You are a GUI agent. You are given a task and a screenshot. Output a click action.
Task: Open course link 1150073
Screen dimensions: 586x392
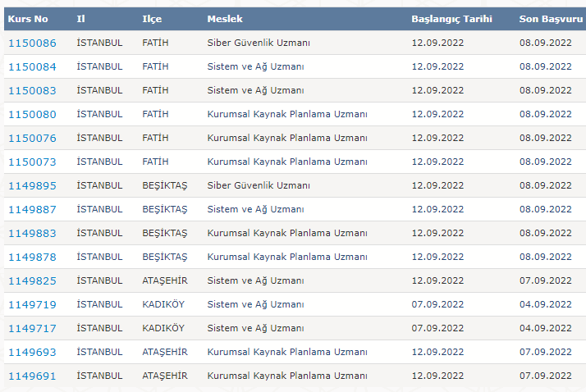coord(32,162)
